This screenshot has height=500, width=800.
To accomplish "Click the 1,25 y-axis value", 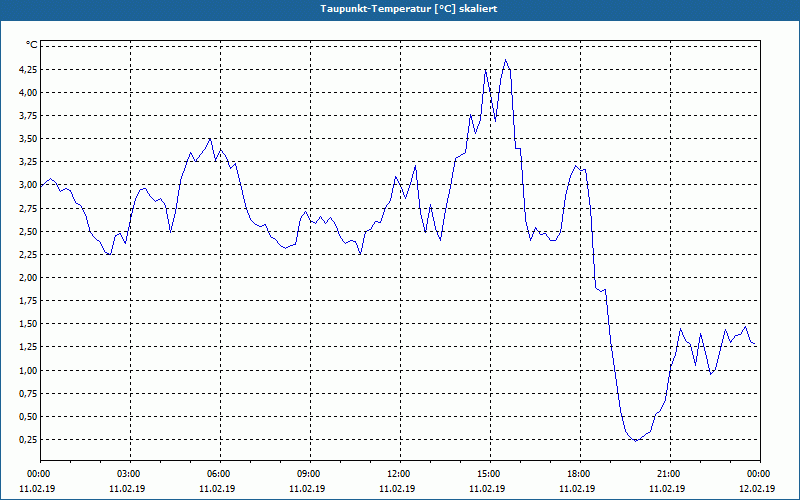I will (x=28, y=347).
